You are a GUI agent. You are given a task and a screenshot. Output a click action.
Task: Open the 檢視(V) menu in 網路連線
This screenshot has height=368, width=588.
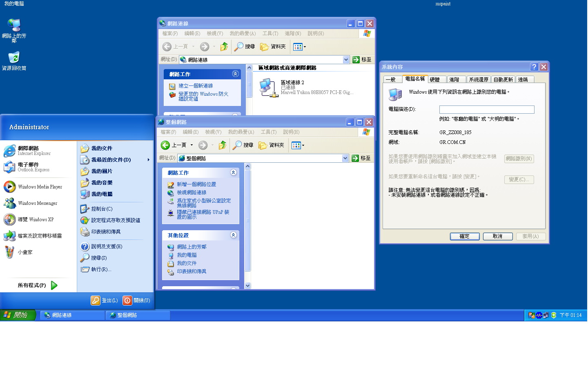click(214, 34)
